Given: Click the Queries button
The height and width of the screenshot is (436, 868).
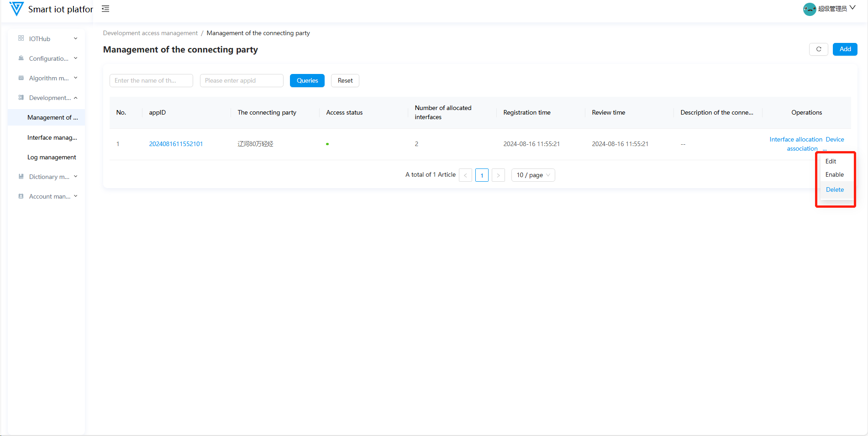Looking at the screenshot, I should [x=307, y=81].
